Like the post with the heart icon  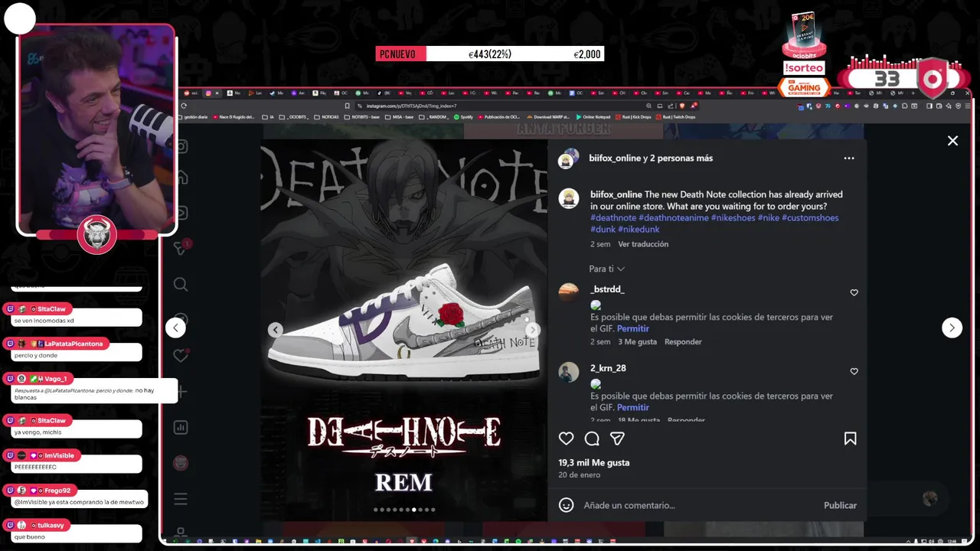566,439
